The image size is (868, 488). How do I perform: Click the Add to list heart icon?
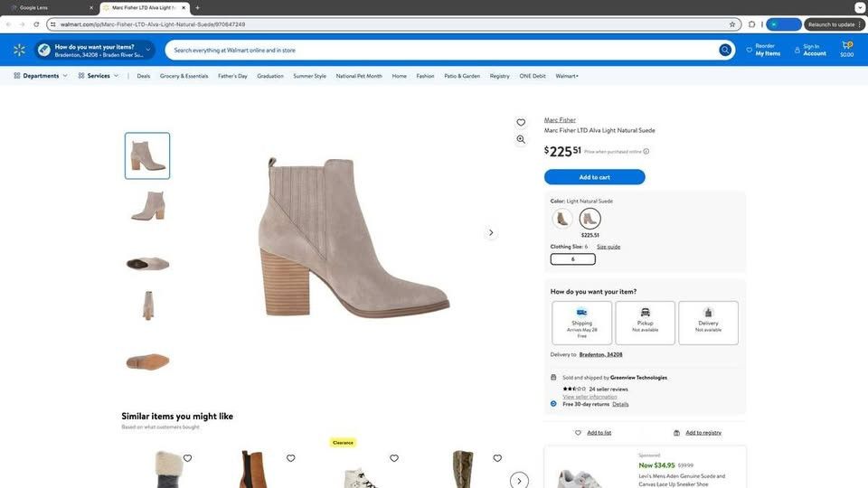pyautogui.click(x=578, y=433)
